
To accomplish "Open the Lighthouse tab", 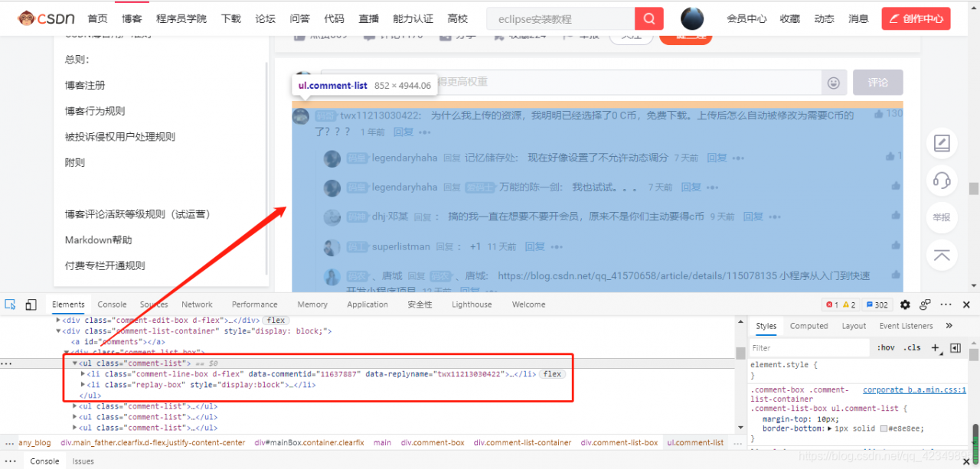I will [x=472, y=305].
